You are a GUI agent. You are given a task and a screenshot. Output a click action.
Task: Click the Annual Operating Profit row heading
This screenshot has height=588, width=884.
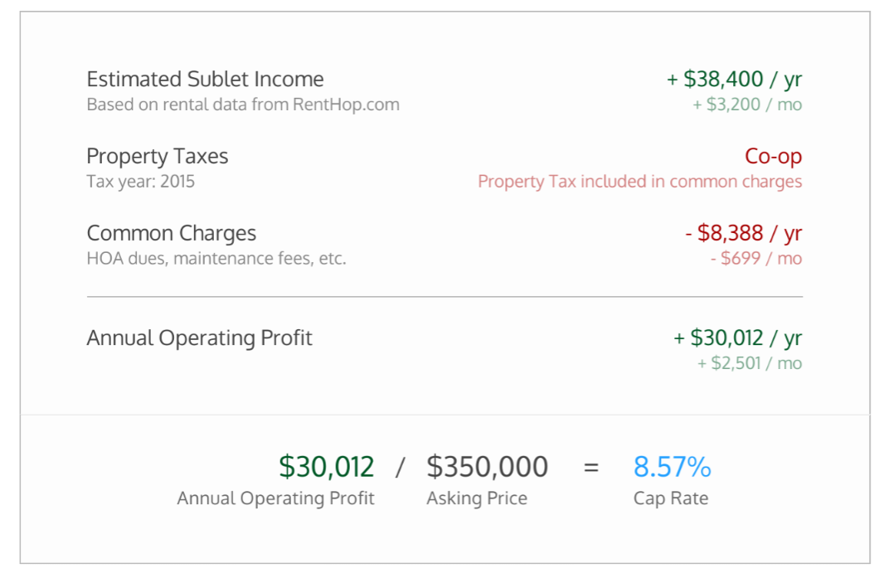pyautogui.click(x=200, y=338)
